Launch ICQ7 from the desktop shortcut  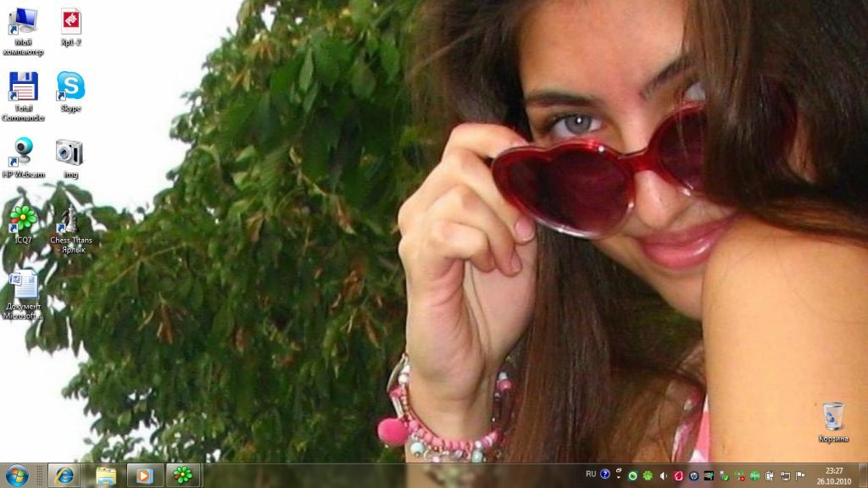24,219
